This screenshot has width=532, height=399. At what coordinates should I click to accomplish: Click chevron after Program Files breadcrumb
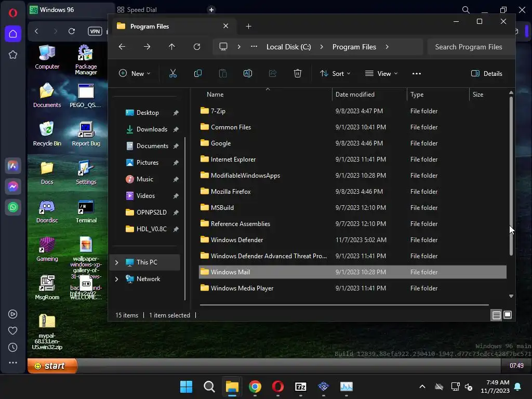click(387, 47)
